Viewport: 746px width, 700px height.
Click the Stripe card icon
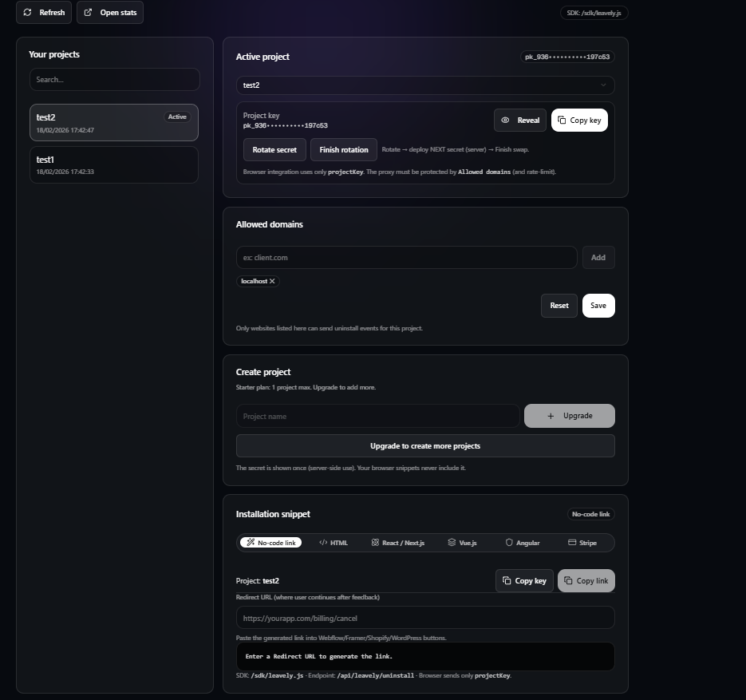pos(573,543)
